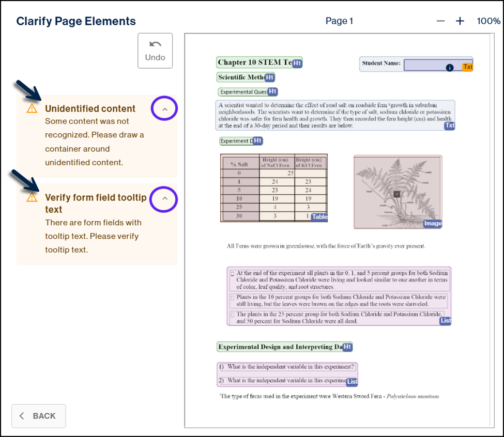Check the 'Plants in the 10 percent' box
This screenshot has width=504, height=437.
(x=233, y=298)
